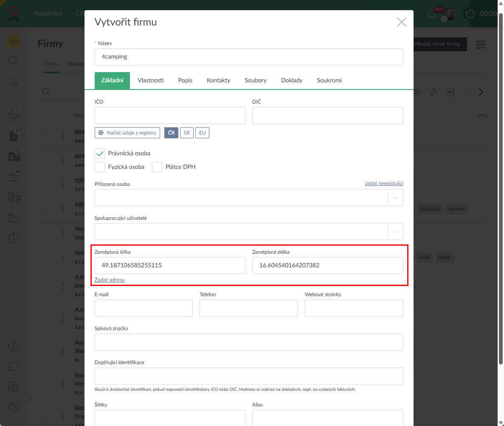Click Načíst údaje z registru button

pos(128,133)
